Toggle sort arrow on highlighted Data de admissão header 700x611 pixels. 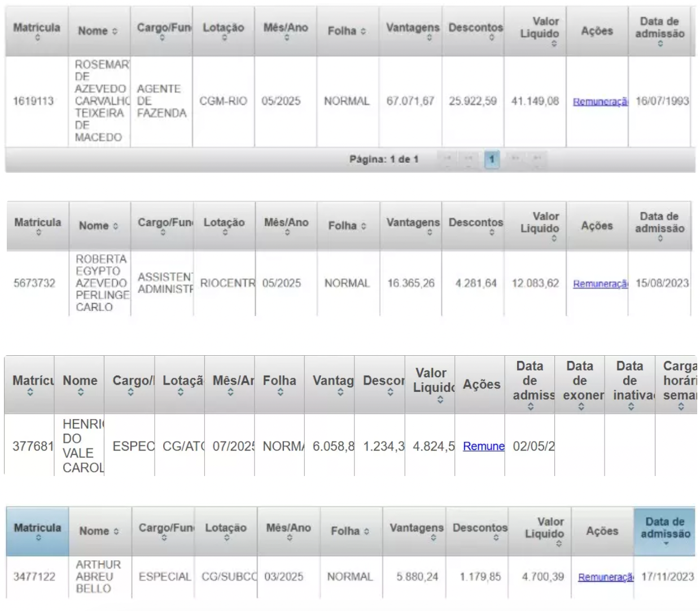coord(665,543)
